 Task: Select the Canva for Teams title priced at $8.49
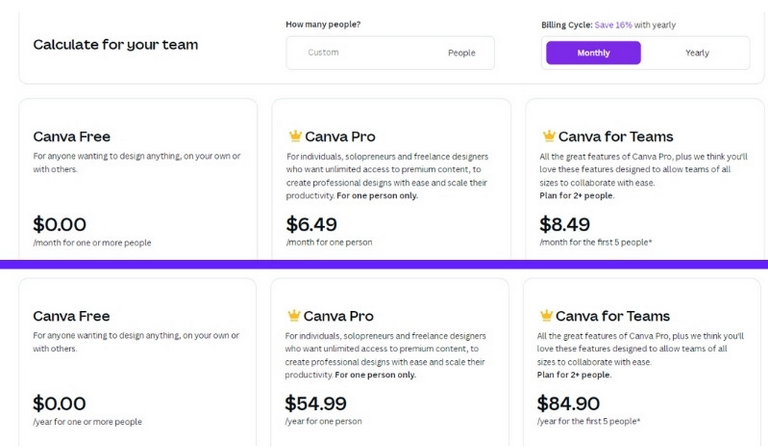[615, 137]
